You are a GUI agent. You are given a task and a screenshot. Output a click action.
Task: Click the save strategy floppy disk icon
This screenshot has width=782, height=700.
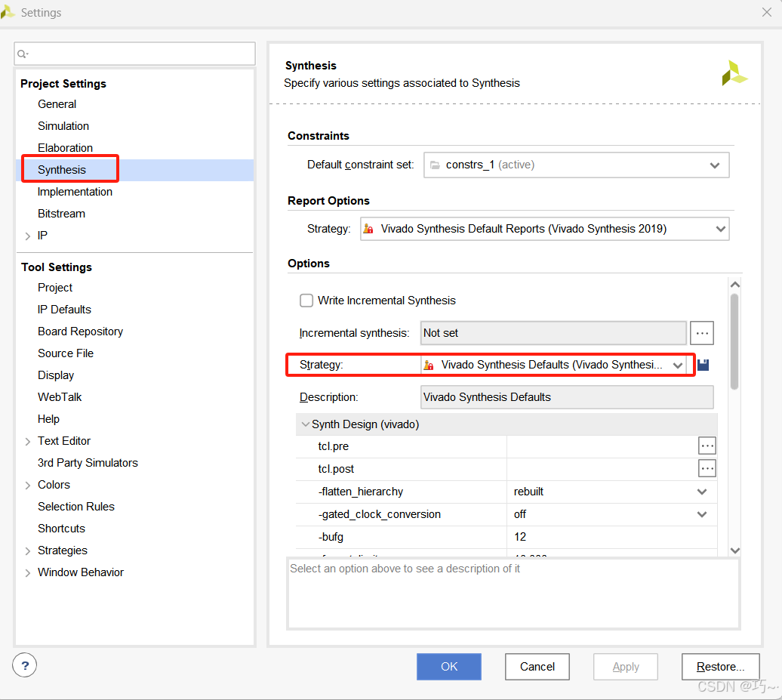pyautogui.click(x=703, y=365)
